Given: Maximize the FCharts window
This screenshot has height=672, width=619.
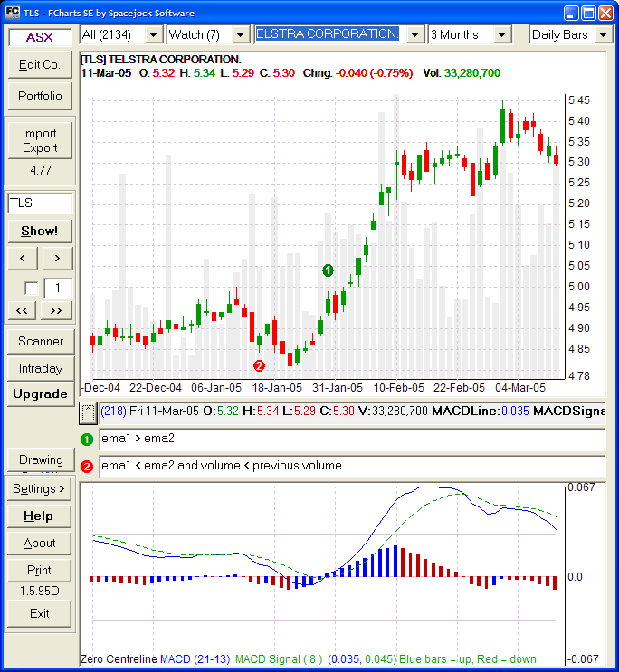Looking at the screenshot, I should (588, 13).
